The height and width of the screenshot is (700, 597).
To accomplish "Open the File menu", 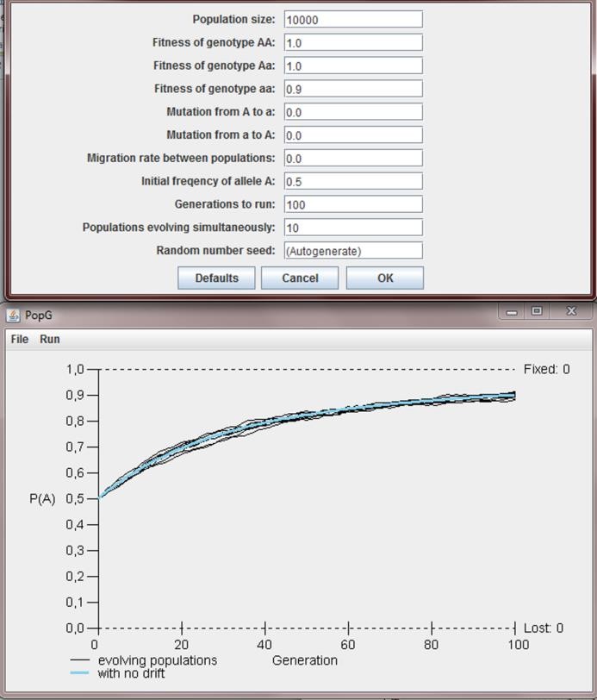I will [x=19, y=339].
